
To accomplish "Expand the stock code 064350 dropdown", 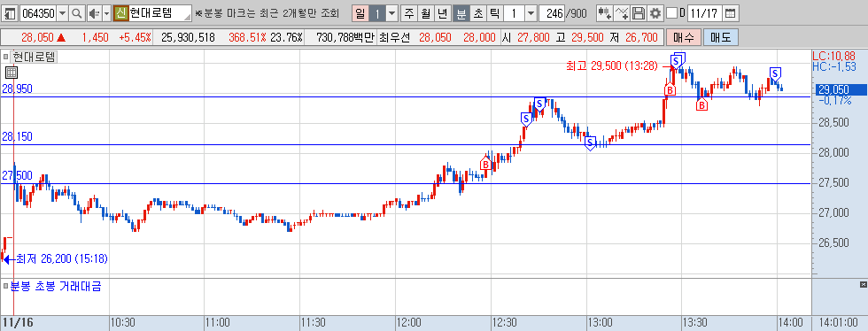I will [x=63, y=12].
